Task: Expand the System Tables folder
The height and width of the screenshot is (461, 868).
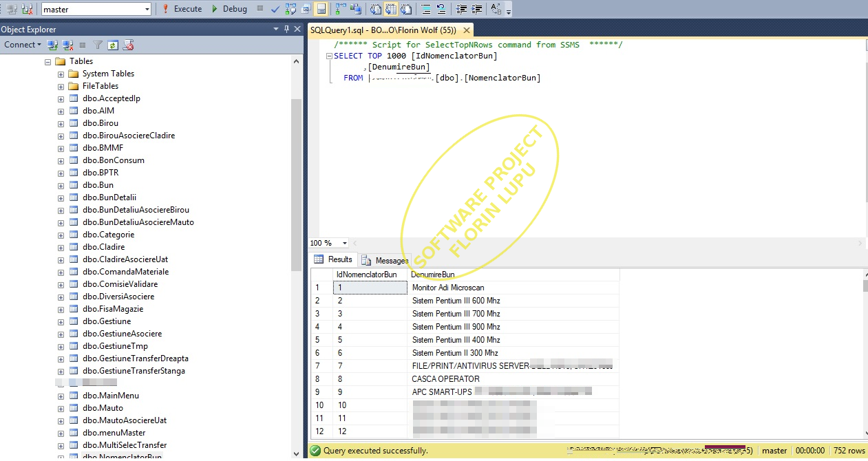Action: point(61,74)
